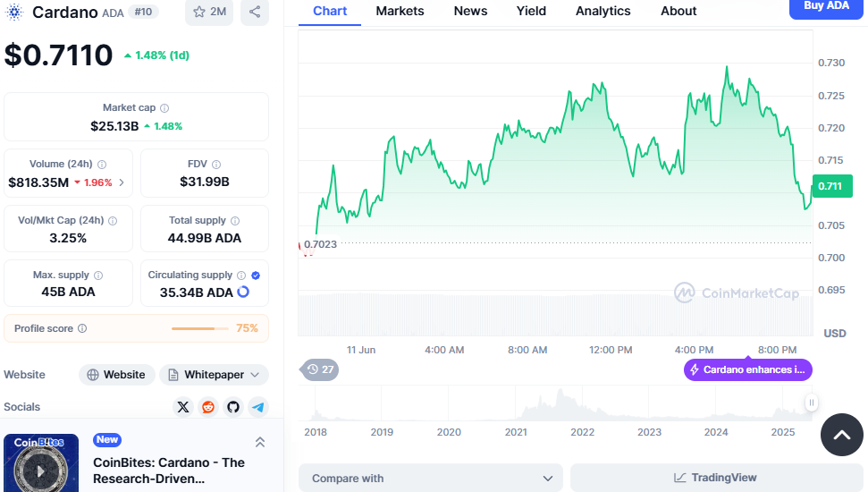This screenshot has width=868, height=492.
Task: Click the $31.99B FDV value
Action: [205, 182]
